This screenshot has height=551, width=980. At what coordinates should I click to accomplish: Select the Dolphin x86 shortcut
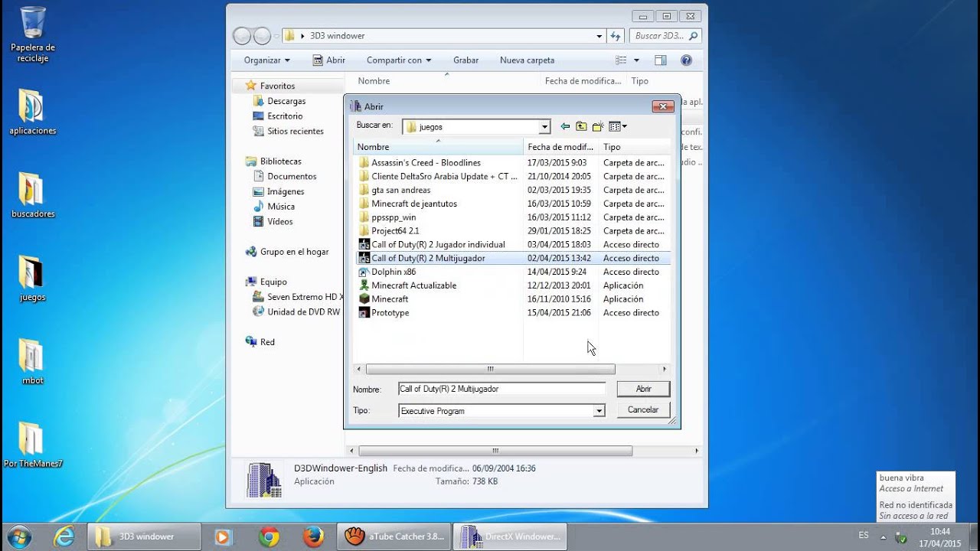click(394, 272)
